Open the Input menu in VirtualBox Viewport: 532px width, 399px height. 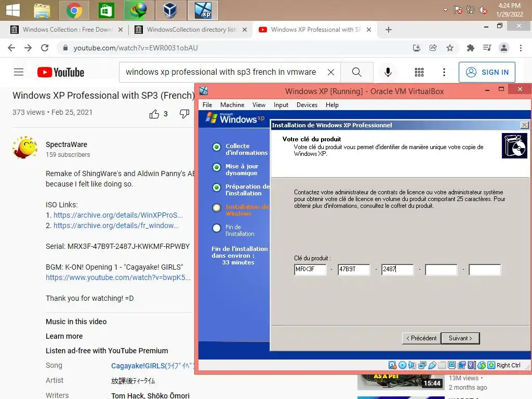pyautogui.click(x=281, y=105)
